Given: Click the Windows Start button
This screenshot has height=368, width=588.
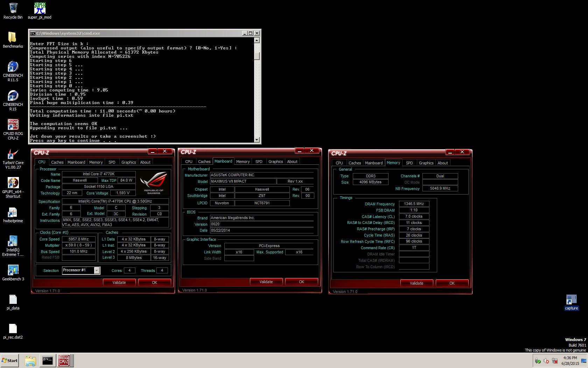Looking at the screenshot, I should [x=10, y=361].
